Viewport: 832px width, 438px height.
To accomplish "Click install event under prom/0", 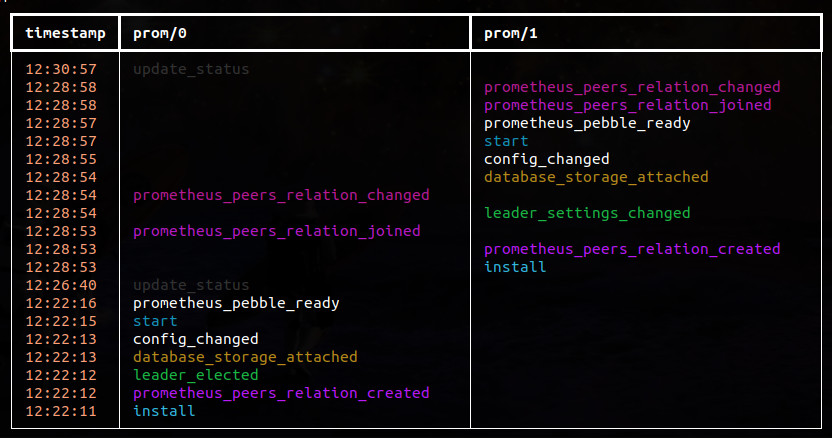I will pyautogui.click(x=164, y=411).
